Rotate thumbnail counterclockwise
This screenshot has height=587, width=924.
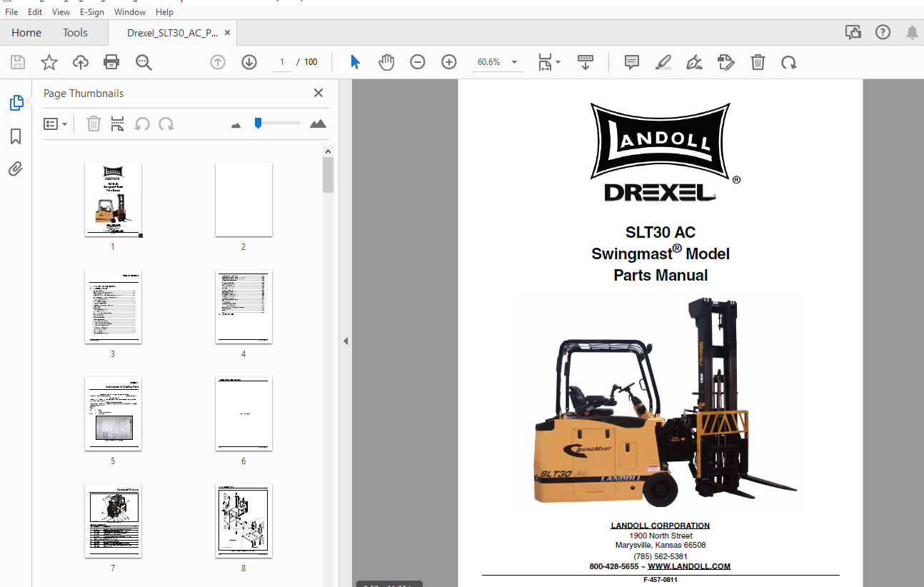coord(142,124)
